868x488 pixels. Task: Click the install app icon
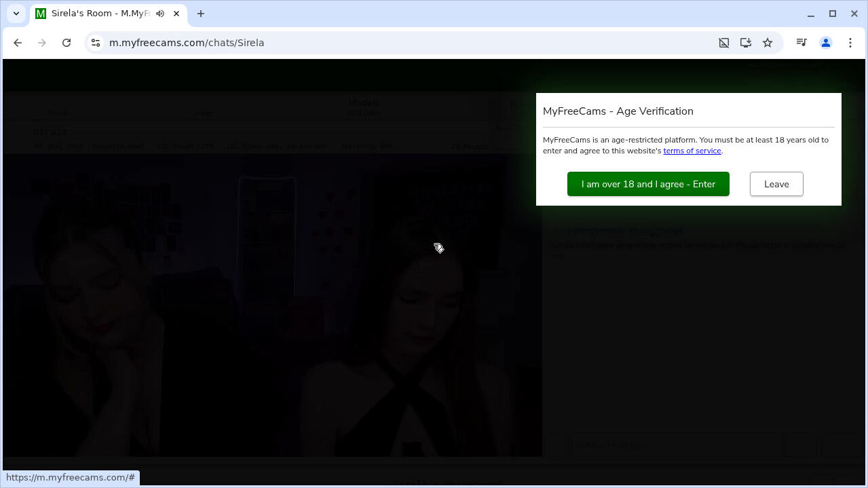(746, 43)
